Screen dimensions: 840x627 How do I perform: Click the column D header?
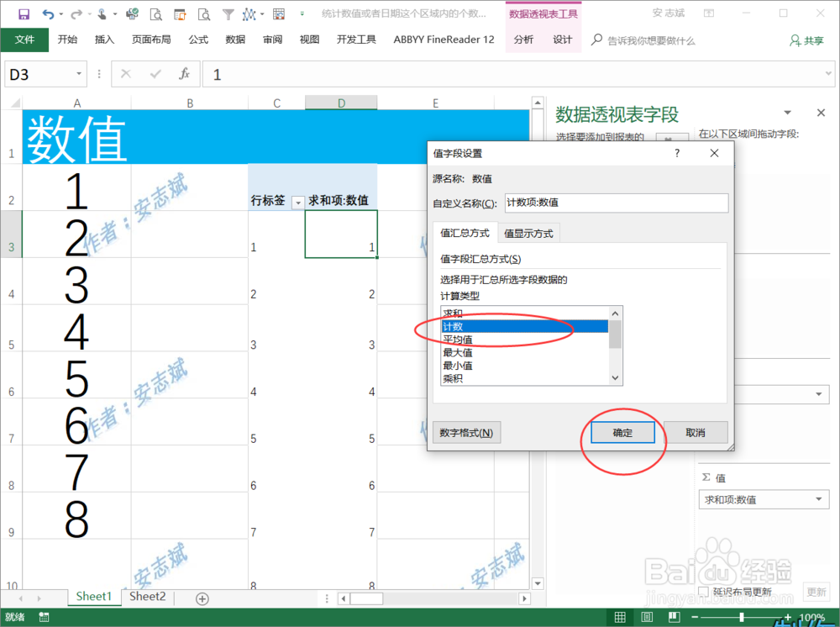(341, 103)
